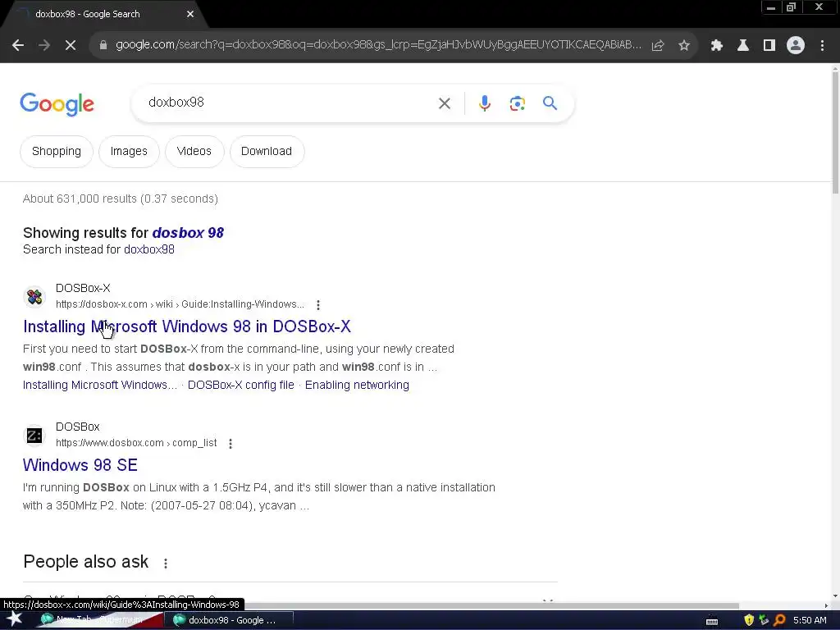
Task: Close the doxbox98 Google Search tab
Action: click(x=190, y=14)
